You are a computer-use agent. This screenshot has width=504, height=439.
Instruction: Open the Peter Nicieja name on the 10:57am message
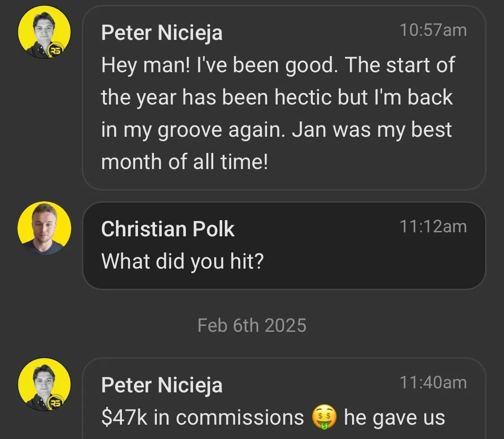point(162,33)
